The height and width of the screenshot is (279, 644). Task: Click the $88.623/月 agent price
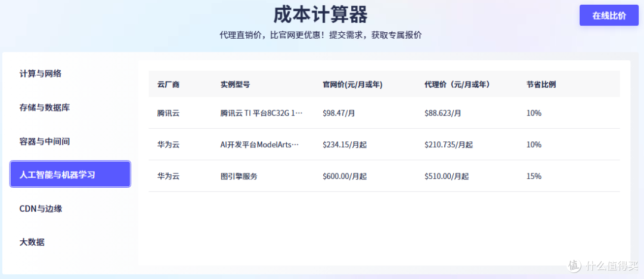point(442,113)
